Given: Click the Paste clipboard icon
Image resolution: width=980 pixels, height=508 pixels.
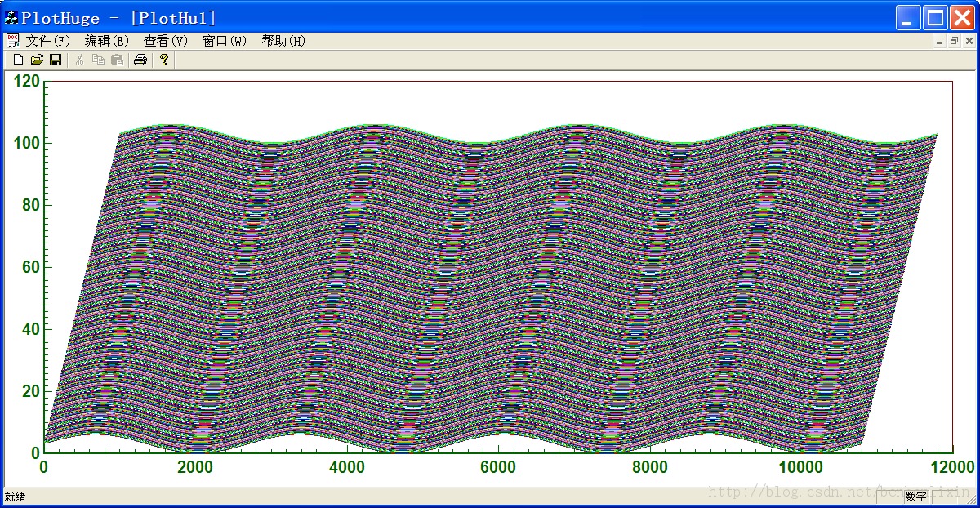Looking at the screenshot, I should [117, 60].
